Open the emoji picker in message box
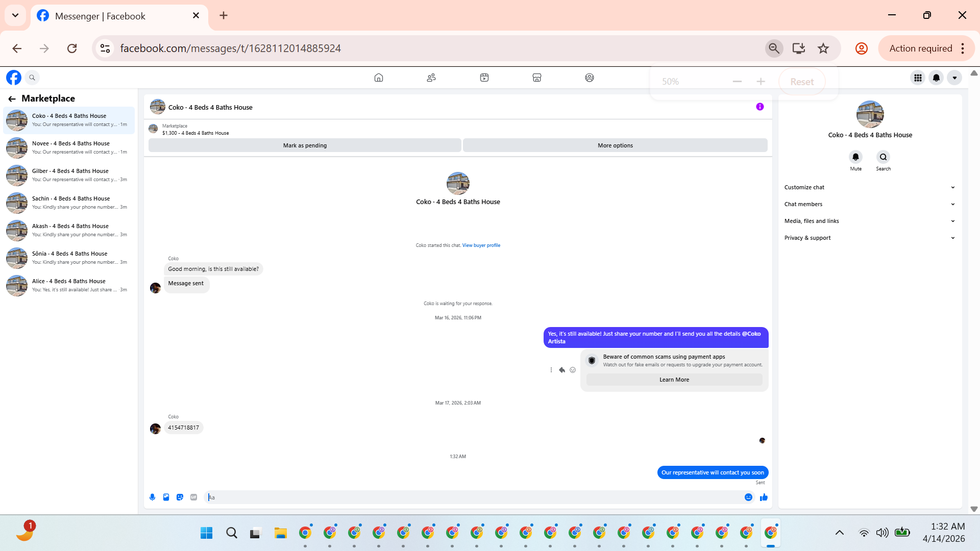This screenshot has width=980, height=551. 748,497
